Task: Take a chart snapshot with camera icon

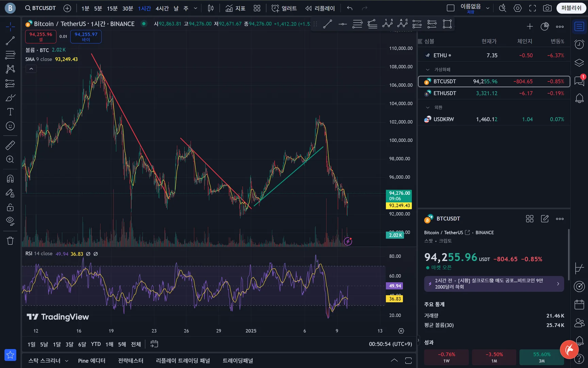Action: click(547, 8)
